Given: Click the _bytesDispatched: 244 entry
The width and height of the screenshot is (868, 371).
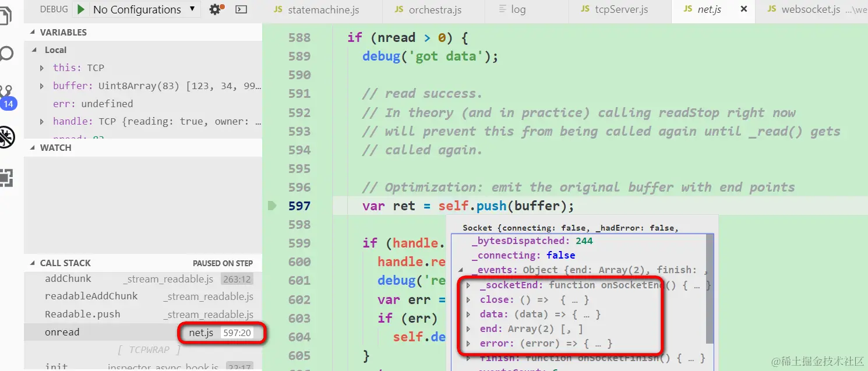Looking at the screenshot, I should point(532,241).
